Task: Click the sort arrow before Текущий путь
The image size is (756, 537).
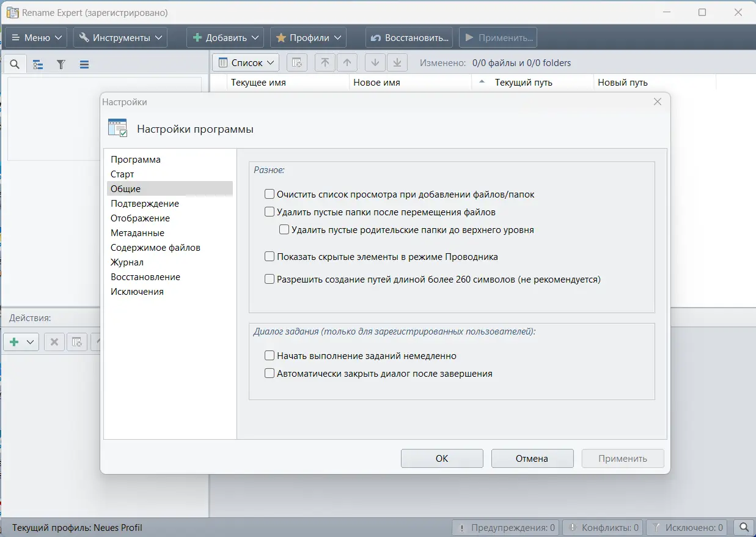Action: tap(482, 82)
